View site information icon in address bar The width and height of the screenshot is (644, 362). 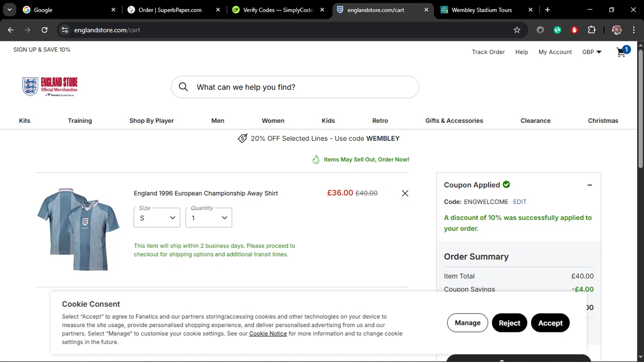click(x=65, y=30)
